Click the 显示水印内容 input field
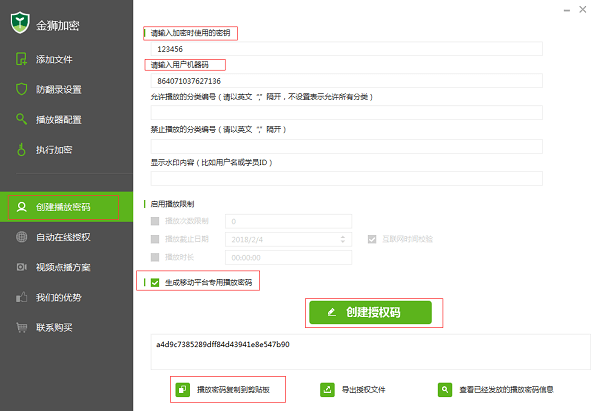 347,178
